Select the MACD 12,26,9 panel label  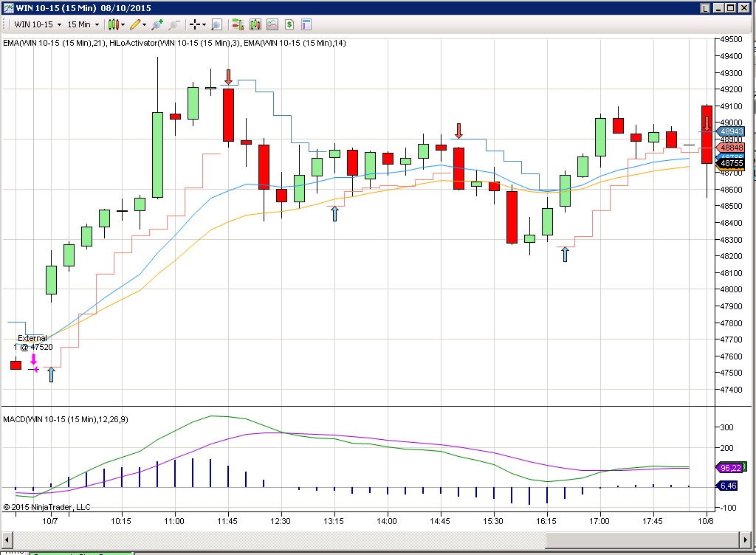(x=66, y=419)
